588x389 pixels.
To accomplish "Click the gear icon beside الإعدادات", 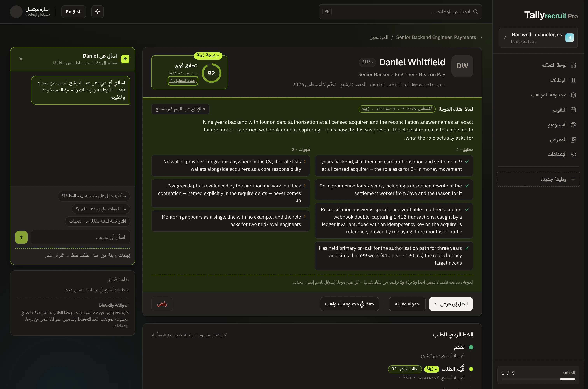I will tap(573, 155).
